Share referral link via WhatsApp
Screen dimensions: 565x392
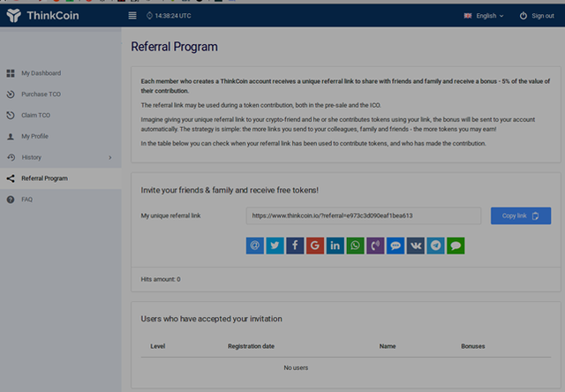tap(355, 245)
